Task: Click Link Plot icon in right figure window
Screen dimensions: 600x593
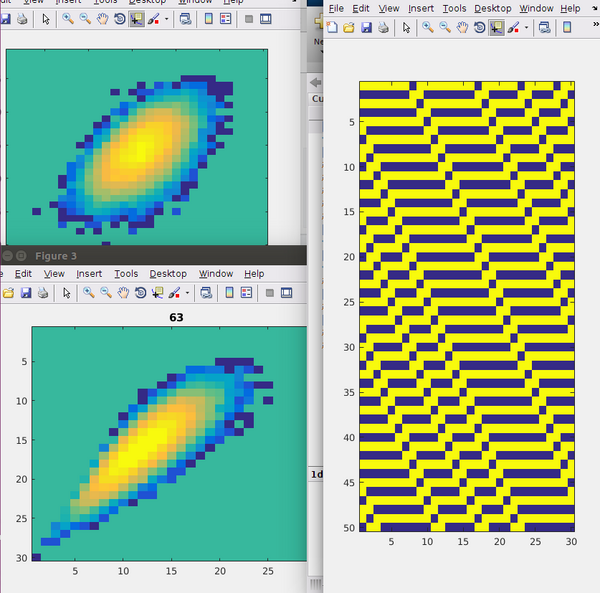Action: (x=545, y=28)
